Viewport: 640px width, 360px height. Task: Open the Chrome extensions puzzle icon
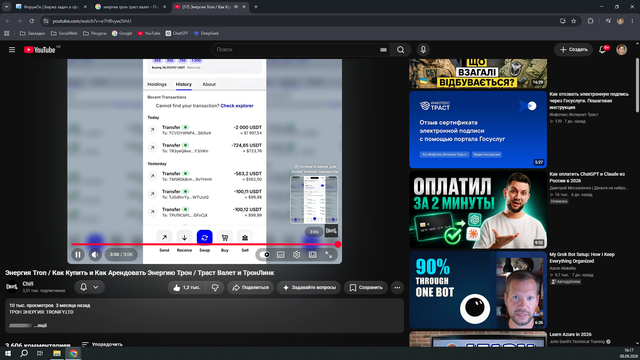590,21
